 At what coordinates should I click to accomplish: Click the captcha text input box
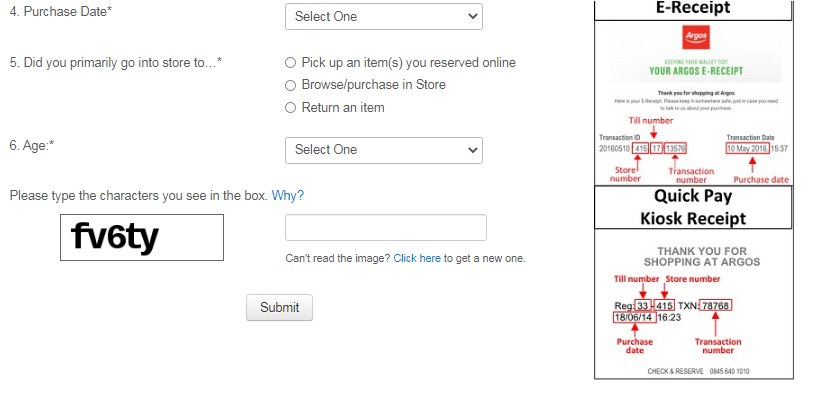click(385, 228)
